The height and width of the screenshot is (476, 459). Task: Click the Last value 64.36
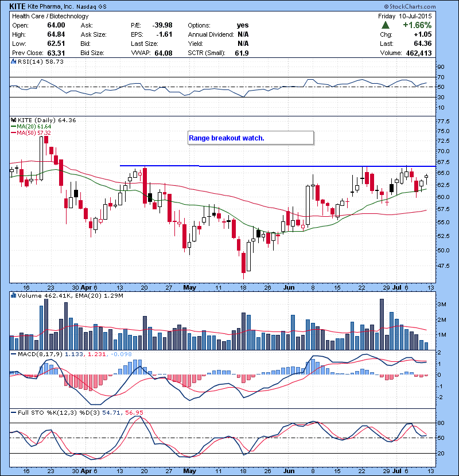point(422,44)
